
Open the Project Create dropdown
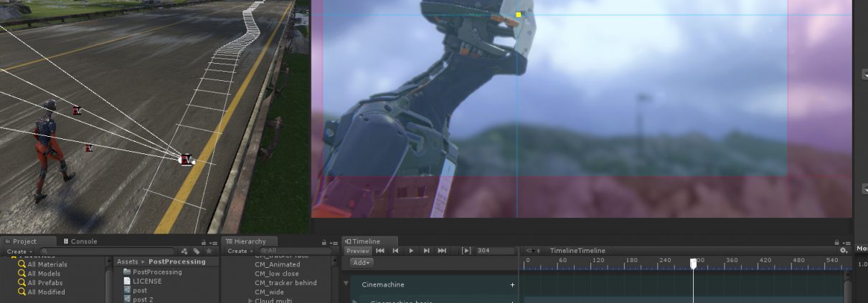tap(19, 251)
